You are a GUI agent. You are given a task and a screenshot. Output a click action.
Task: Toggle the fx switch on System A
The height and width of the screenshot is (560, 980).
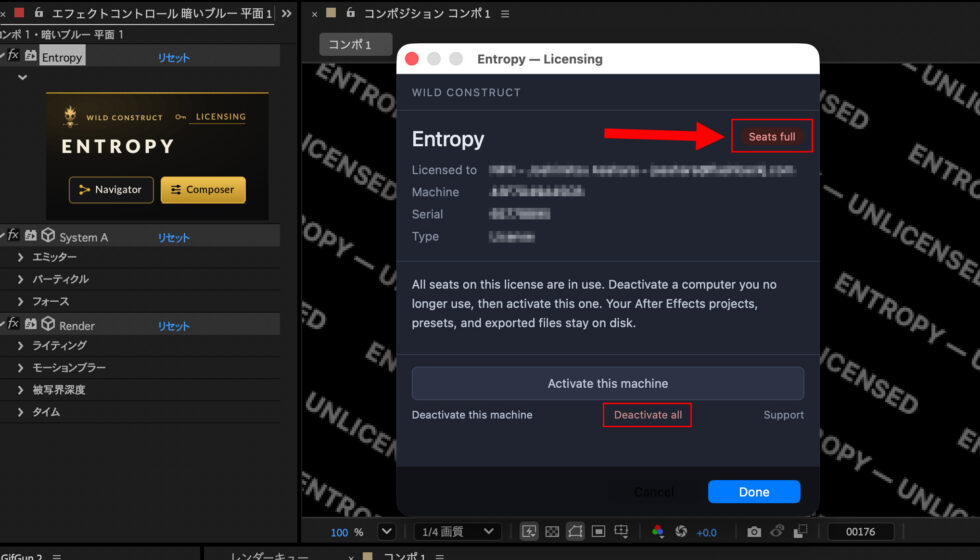[13, 235]
